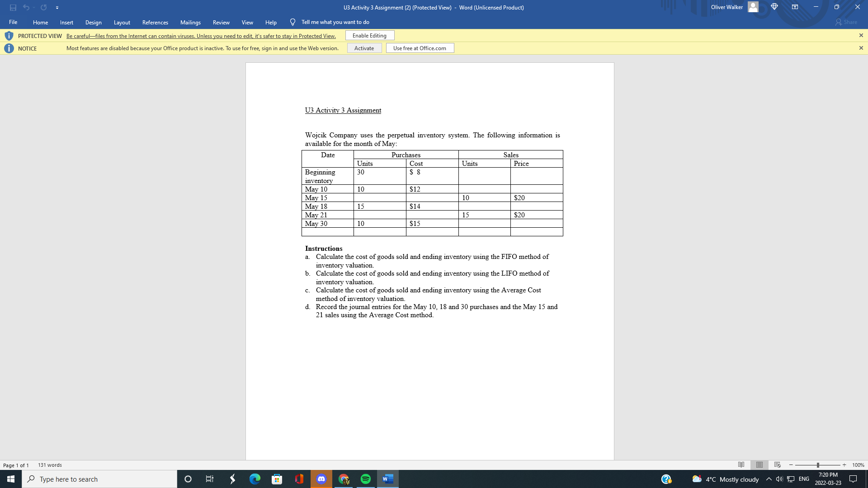Switch to Read Mode in status bar
The height and width of the screenshot is (488, 868).
click(x=741, y=465)
